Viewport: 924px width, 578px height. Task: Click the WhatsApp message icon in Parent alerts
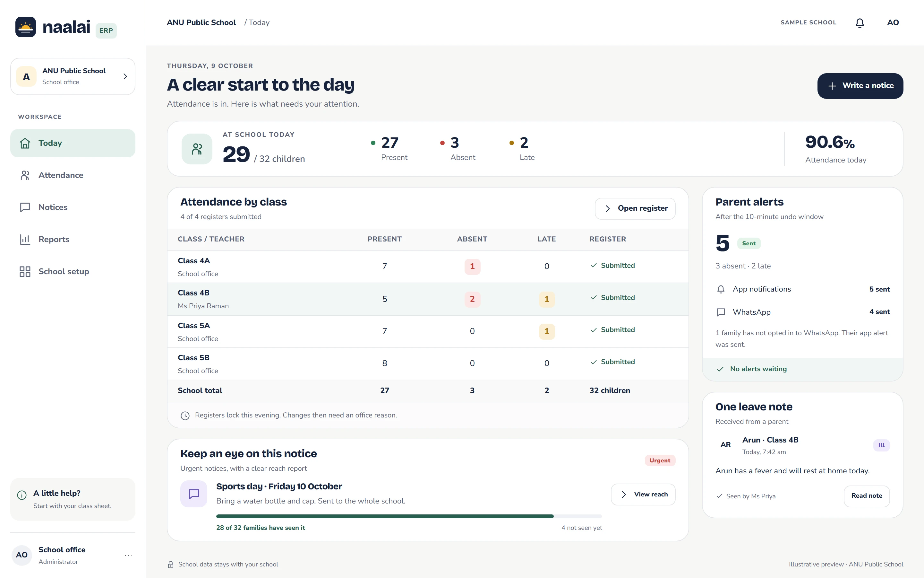pos(721,312)
